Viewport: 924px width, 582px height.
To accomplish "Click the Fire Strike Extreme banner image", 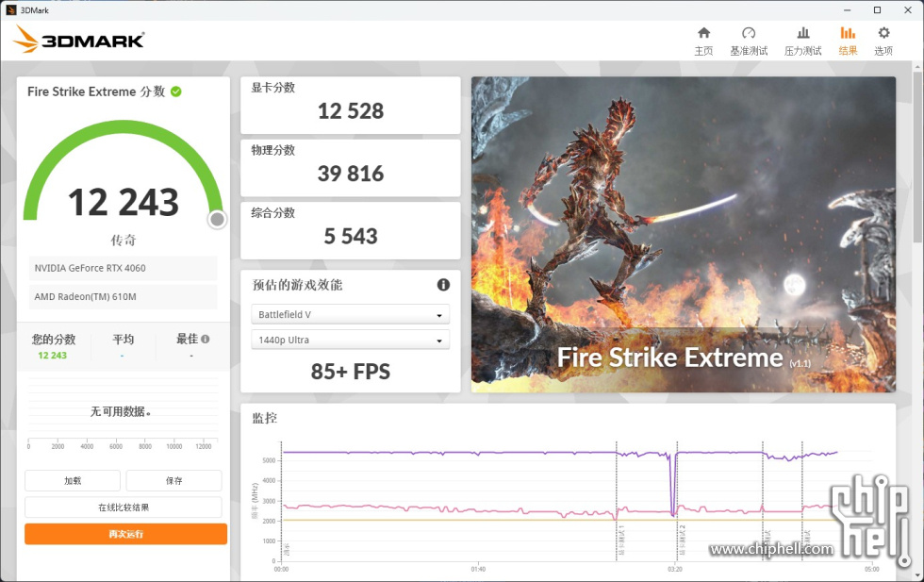I will 683,234.
